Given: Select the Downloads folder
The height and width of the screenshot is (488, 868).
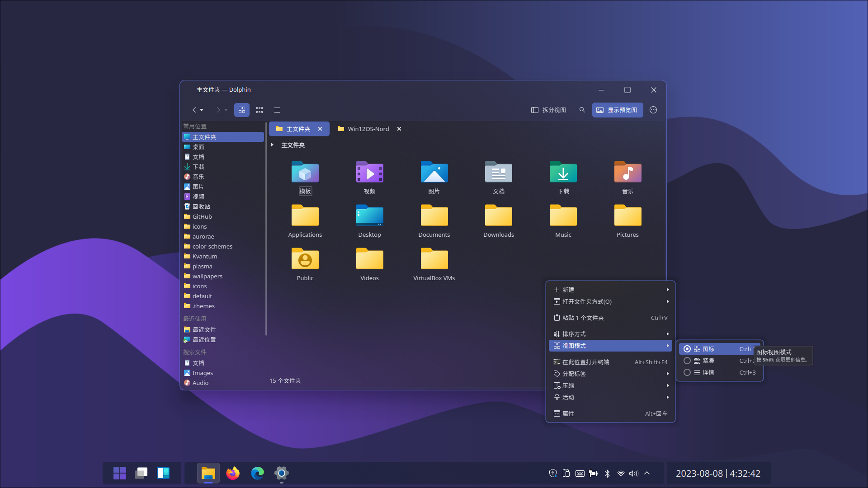Looking at the screenshot, I should [x=499, y=221].
